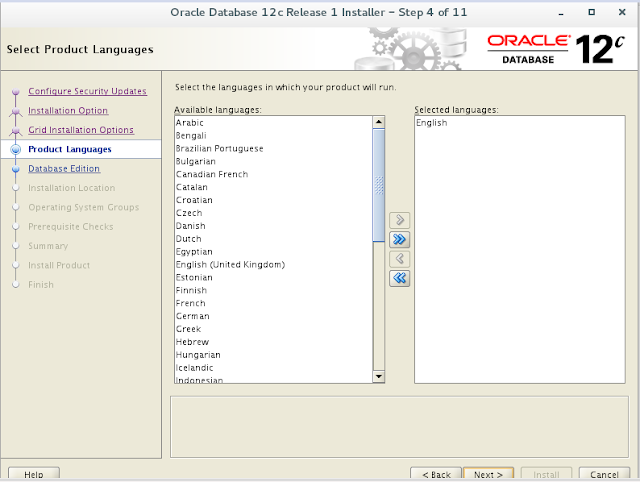Click the Next button
This screenshot has height=482, width=640.
488,474
